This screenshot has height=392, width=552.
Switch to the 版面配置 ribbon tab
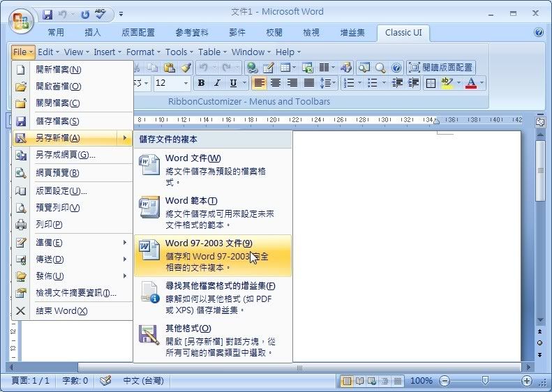[138, 33]
